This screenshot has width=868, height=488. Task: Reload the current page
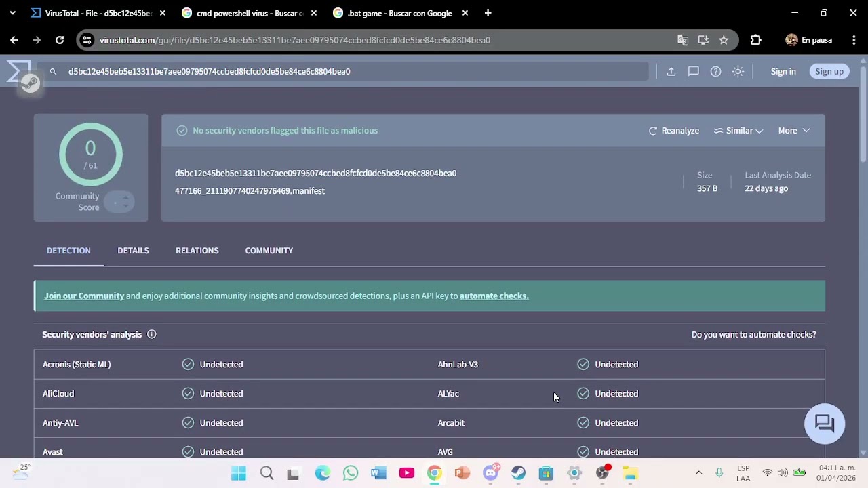[60, 40]
